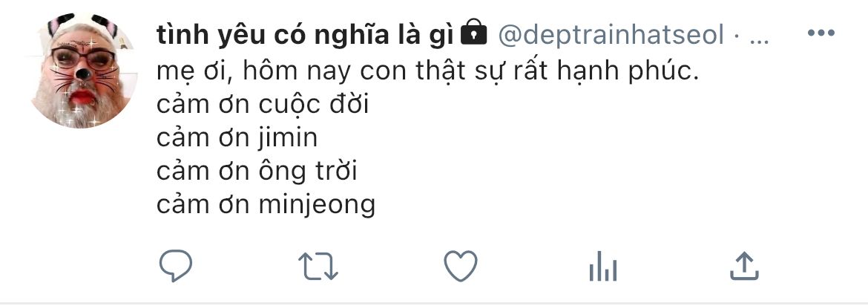View tweet analytics bar chart icon
Image resolution: width=868 pixels, height=306 pixels.
tap(603, 266)
